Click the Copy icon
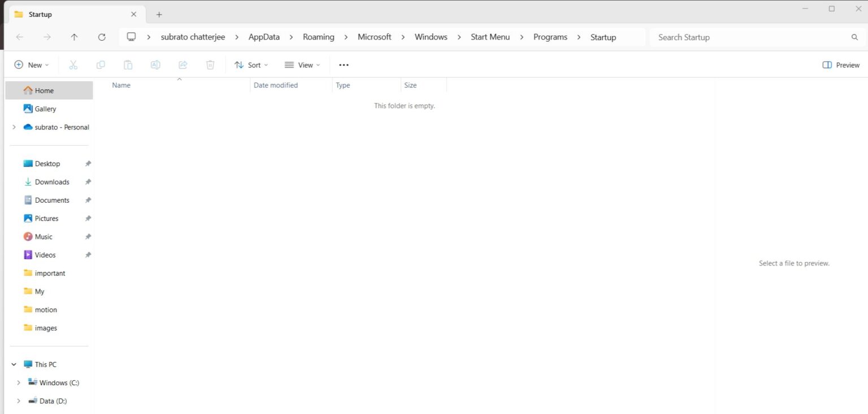The image size is (868, 414). tap(101, 64)
